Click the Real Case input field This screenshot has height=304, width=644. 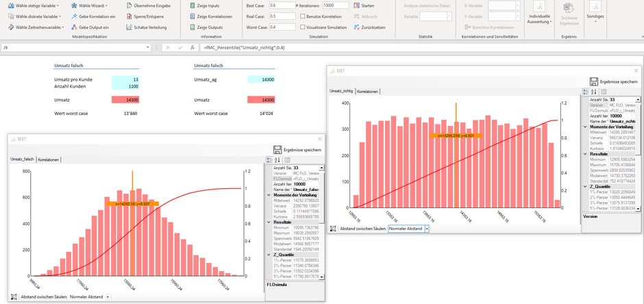tap(282, 16)
